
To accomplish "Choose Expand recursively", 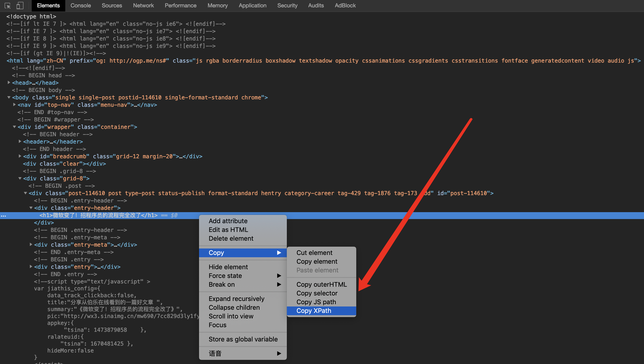I will click(243, 299).
